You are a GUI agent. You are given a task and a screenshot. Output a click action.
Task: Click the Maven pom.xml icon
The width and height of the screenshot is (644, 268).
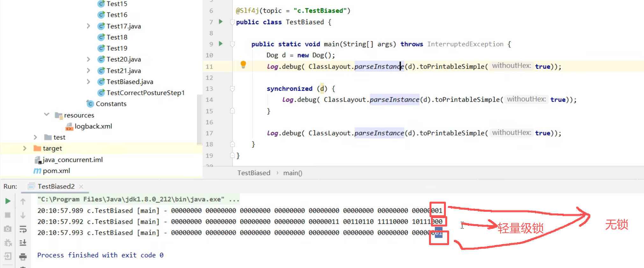(37, 171)
